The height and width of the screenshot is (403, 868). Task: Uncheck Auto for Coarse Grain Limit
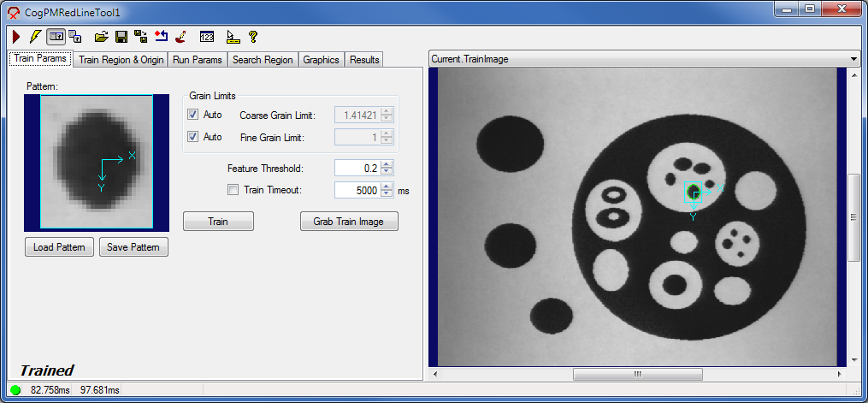[x=193, y=115]
